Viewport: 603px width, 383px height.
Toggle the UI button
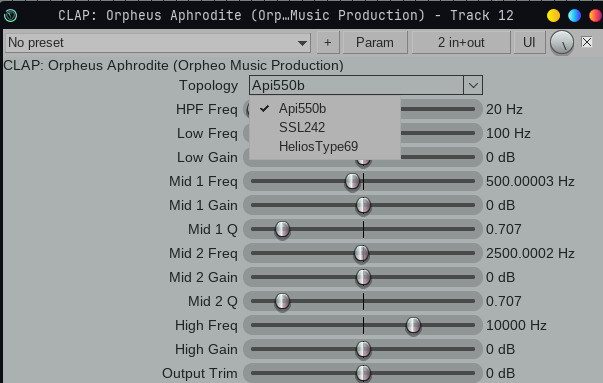(x=529, y=43)
